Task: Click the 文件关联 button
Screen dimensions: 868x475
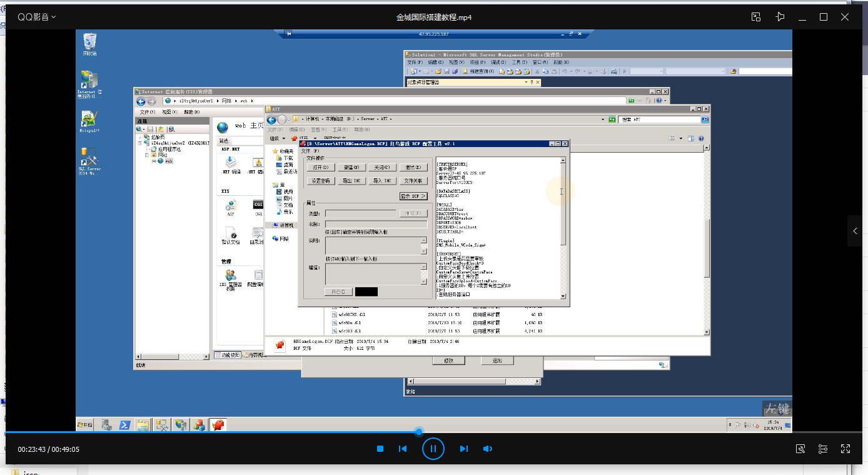Action: (x=413, y=181)
